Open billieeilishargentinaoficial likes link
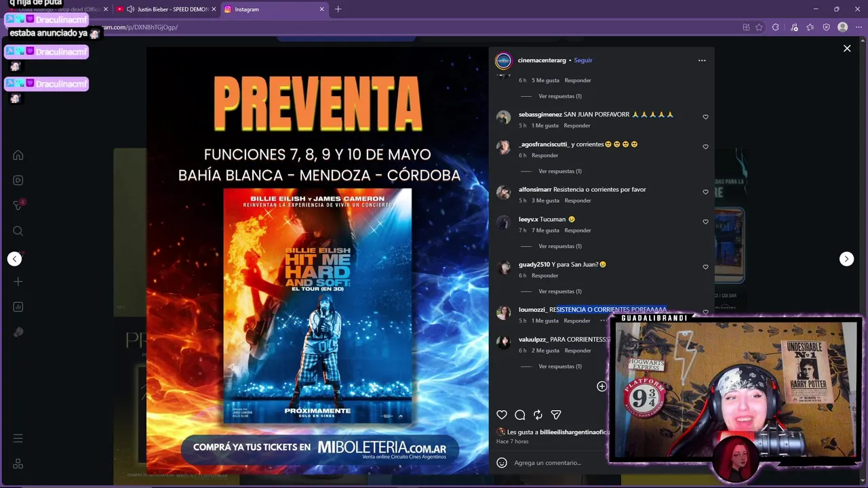Viewport: 868px width, 488px height. (x=574, y=432)
